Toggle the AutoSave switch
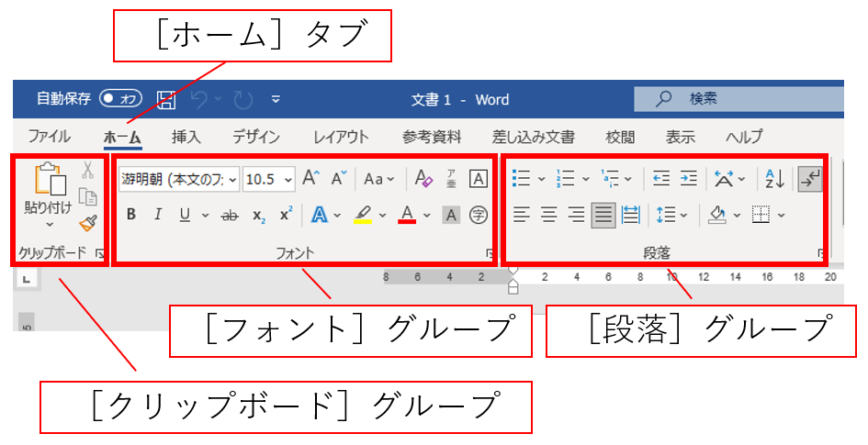 click(121, 98)
